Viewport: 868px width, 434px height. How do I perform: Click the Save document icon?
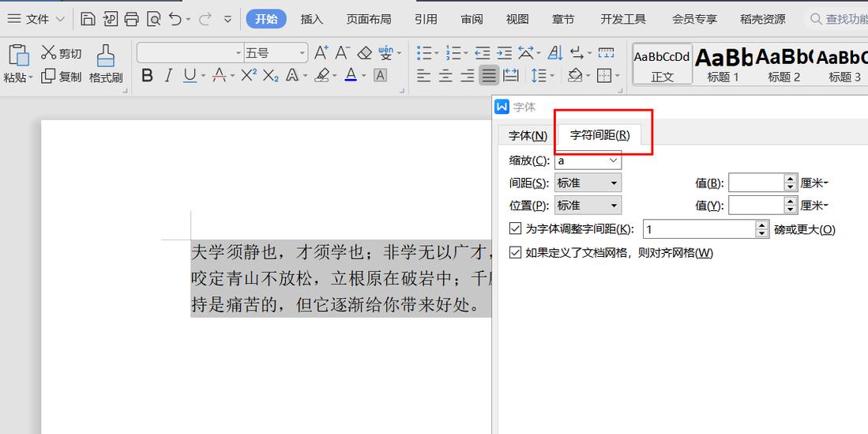[88, 19]
